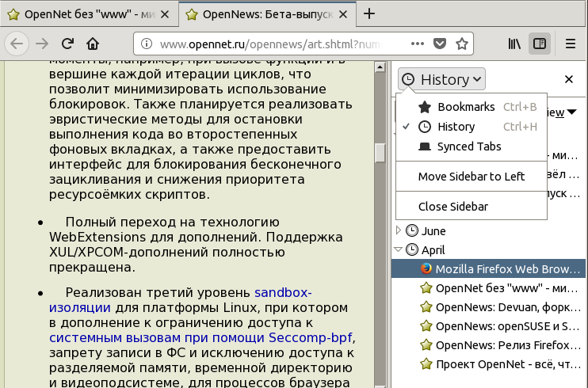The width and height of the screenshot is (588, 388).
Task: Switch to the OpenNet без www tab
Action: point(87,14)
